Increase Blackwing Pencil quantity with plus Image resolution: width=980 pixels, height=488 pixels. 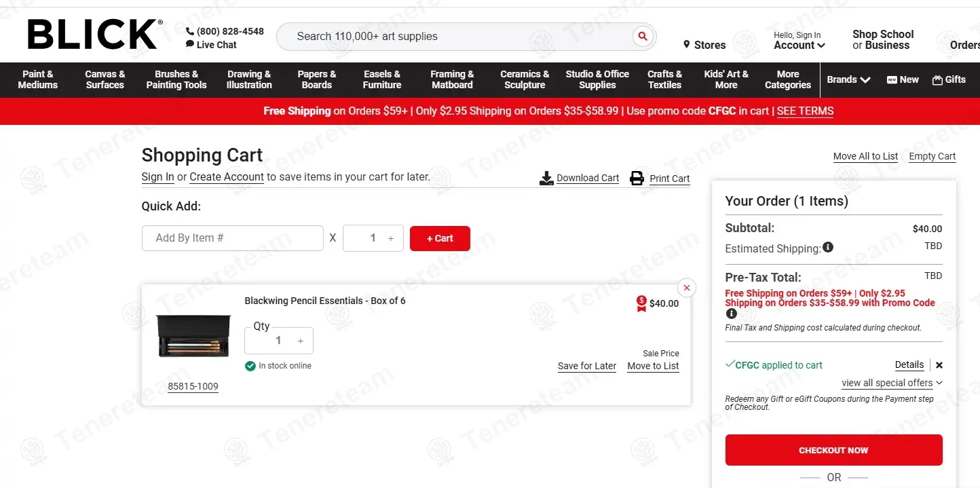[301, 341]
